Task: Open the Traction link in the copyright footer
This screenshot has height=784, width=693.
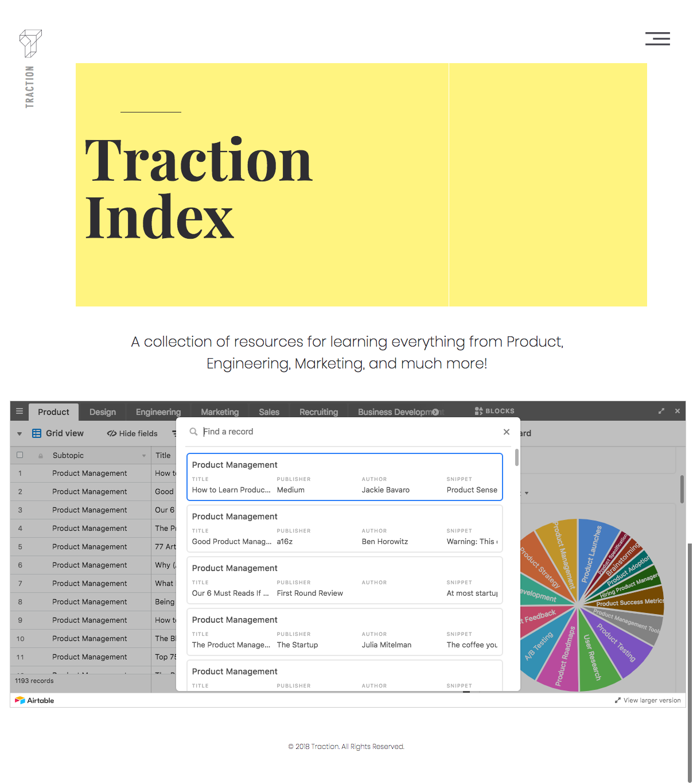Action: (324, 746)
